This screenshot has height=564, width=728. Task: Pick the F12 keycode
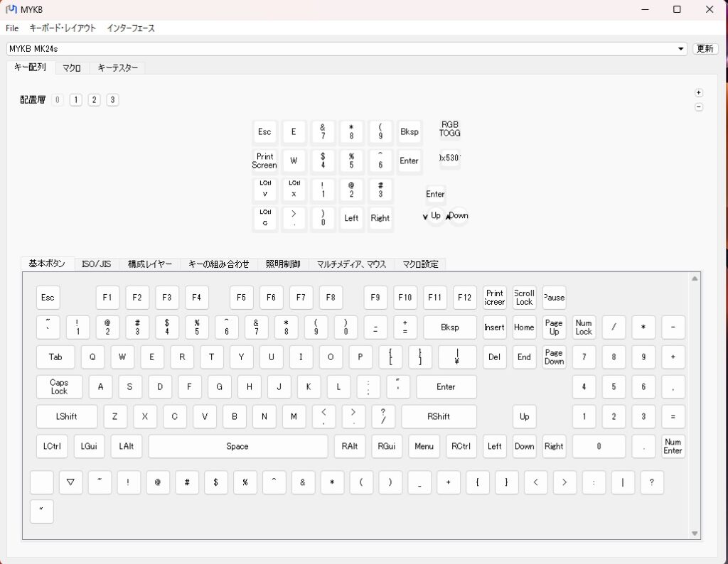(464, 298)
